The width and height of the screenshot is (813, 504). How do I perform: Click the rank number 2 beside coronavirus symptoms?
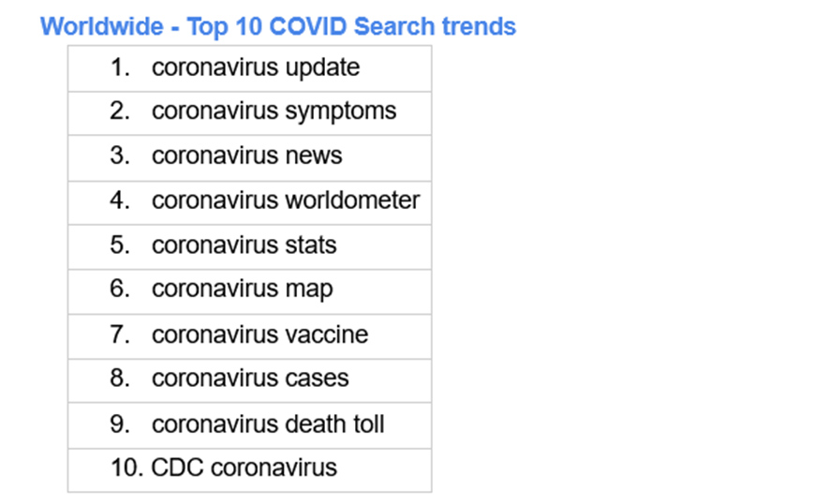tap(119, 111)
